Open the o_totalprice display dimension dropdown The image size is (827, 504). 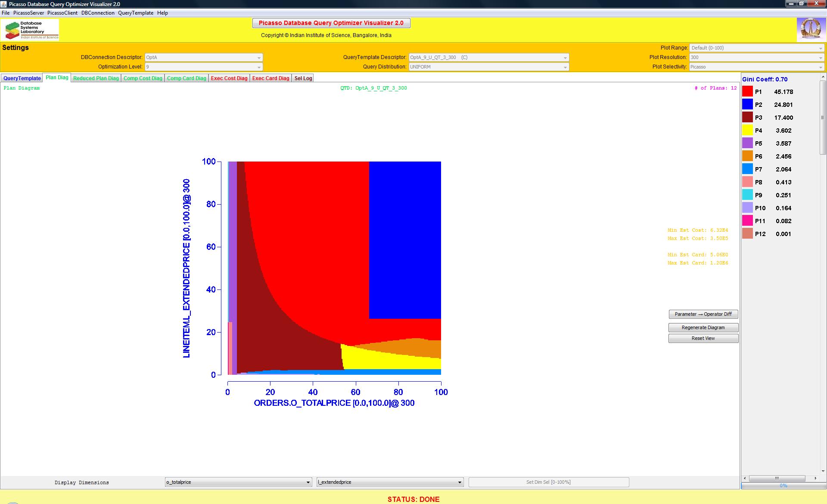pyautogui.click(x=238, y=482)
